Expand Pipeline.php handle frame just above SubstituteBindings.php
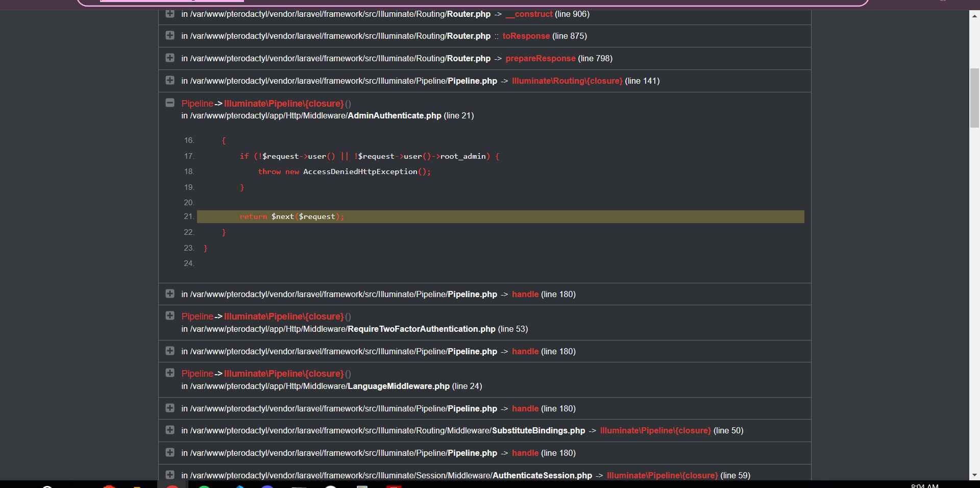The image size is (980, 488). (x=170, y=408)
